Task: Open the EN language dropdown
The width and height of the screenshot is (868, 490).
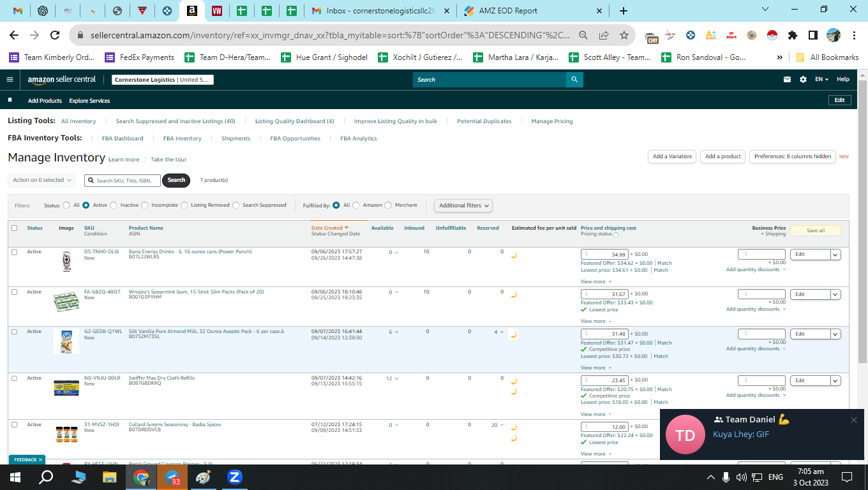Action: pos(822,80)
